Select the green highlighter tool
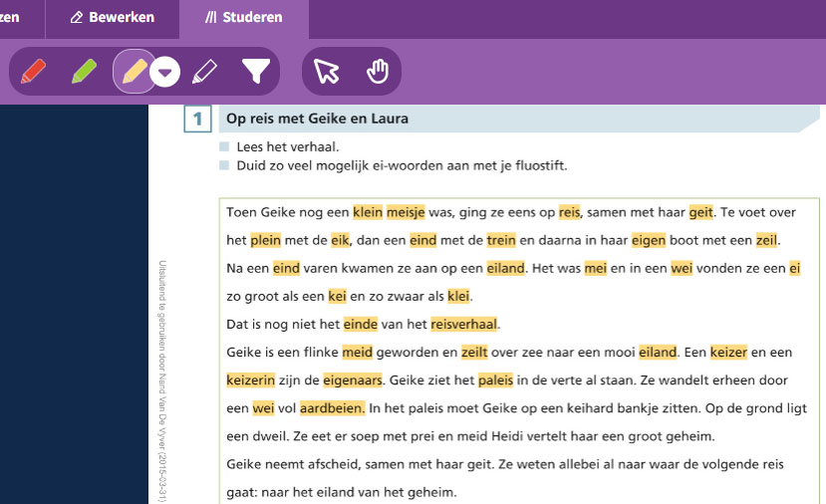826x504 pixels. click(x=84, y=72)
